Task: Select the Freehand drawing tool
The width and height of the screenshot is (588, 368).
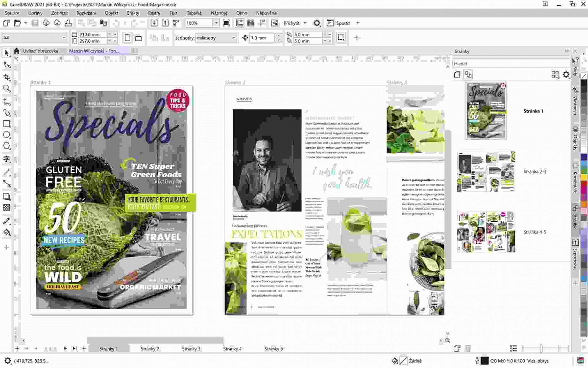Action: click(7, 101)
